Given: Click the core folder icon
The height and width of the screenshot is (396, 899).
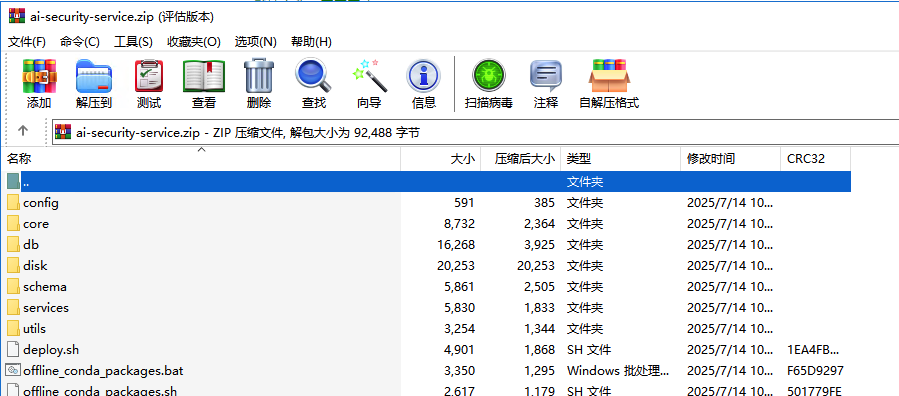Looking at the screenshot, I should (13, 224).
